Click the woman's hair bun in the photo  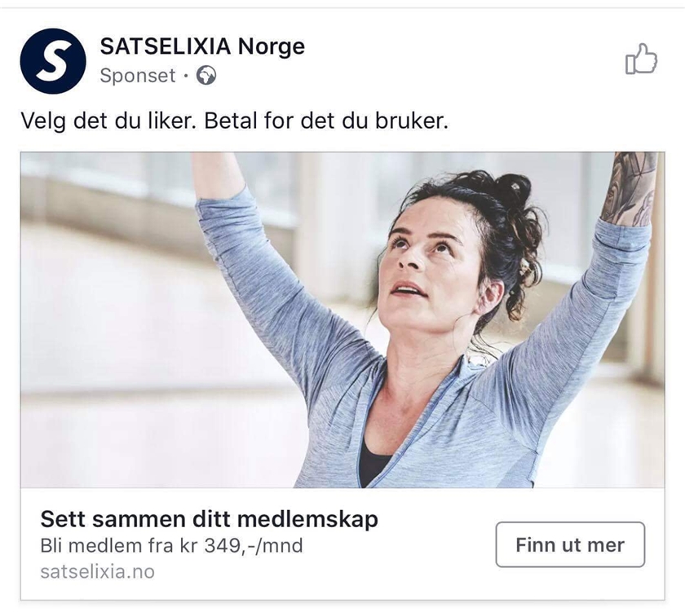(x=515, y=190)
